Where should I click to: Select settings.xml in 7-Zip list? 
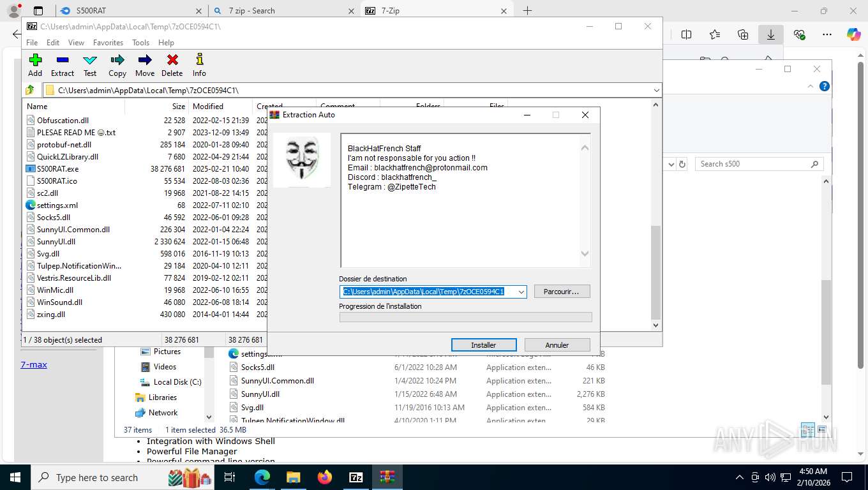pos(57,205)
